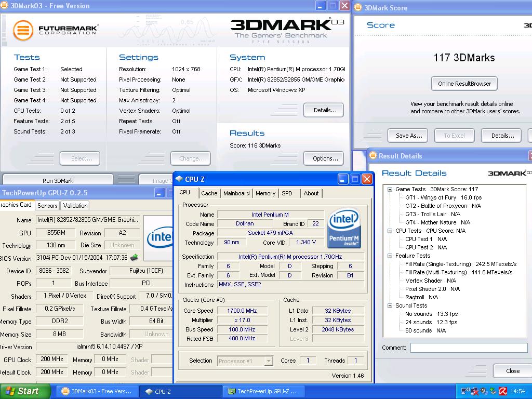This screenshot has height=399, width=532.
Task: Click the 3DMark Score window title icon
Action: click(358, 7)
